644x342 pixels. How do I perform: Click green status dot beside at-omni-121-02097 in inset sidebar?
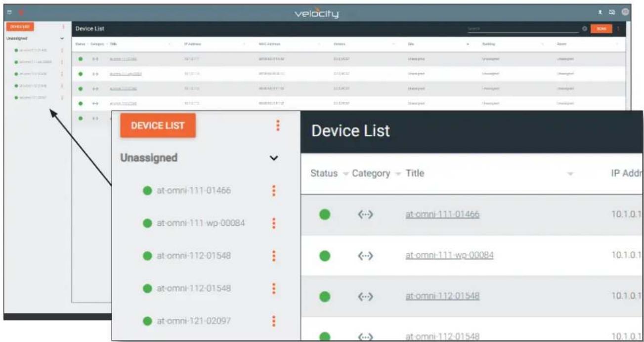147,321
